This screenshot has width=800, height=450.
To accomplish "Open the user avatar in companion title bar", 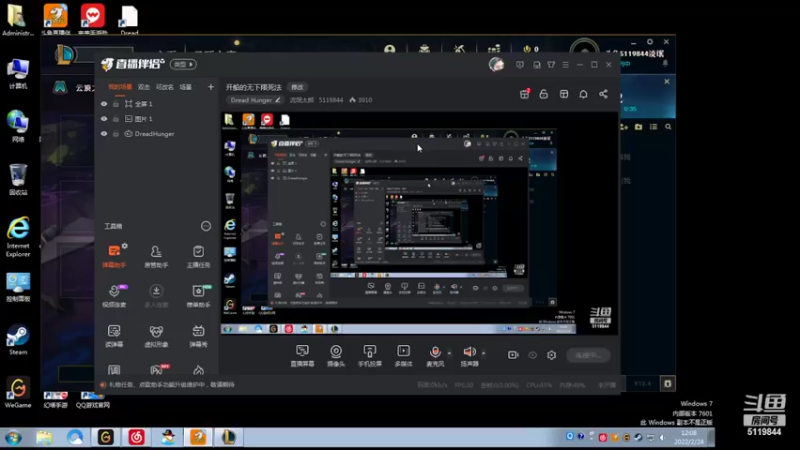I will click(x=496, y=64).
